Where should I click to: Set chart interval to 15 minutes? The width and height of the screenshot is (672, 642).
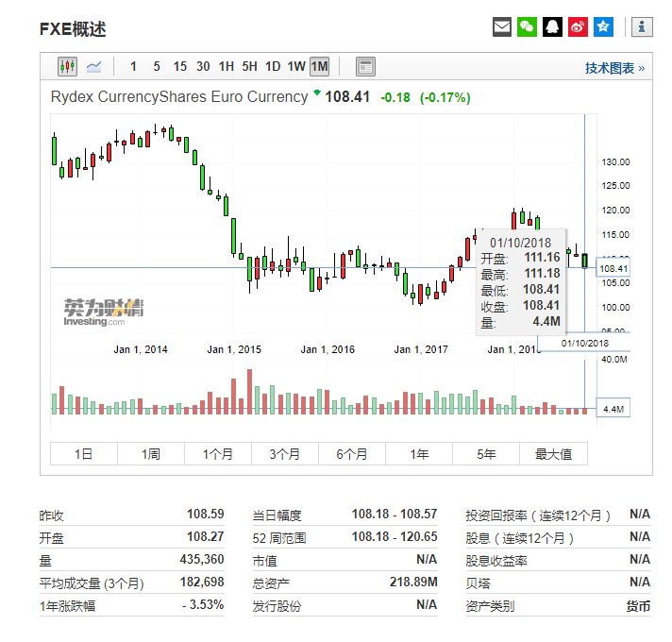pos(180,66)
